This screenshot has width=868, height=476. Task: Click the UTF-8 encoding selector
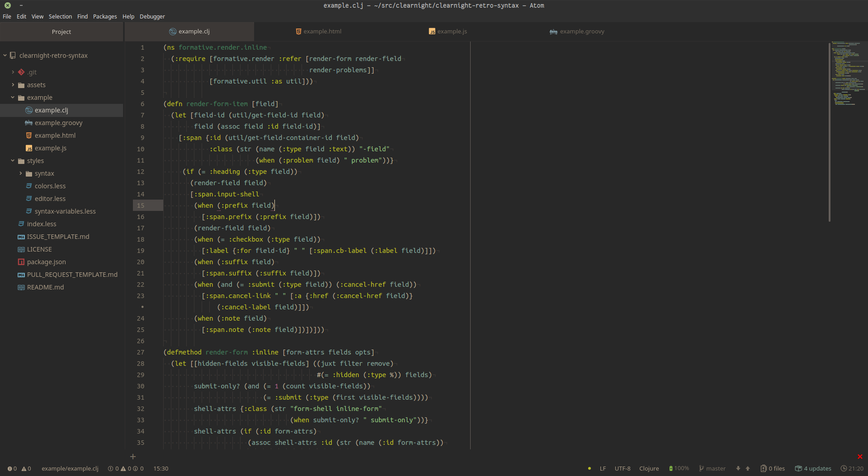pyautogui.click(x=622, y=469)
